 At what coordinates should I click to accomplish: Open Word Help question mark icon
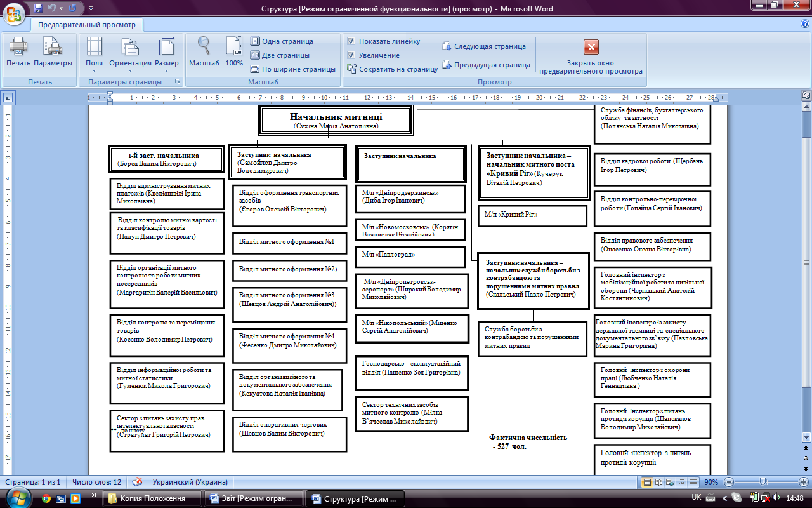804,24
